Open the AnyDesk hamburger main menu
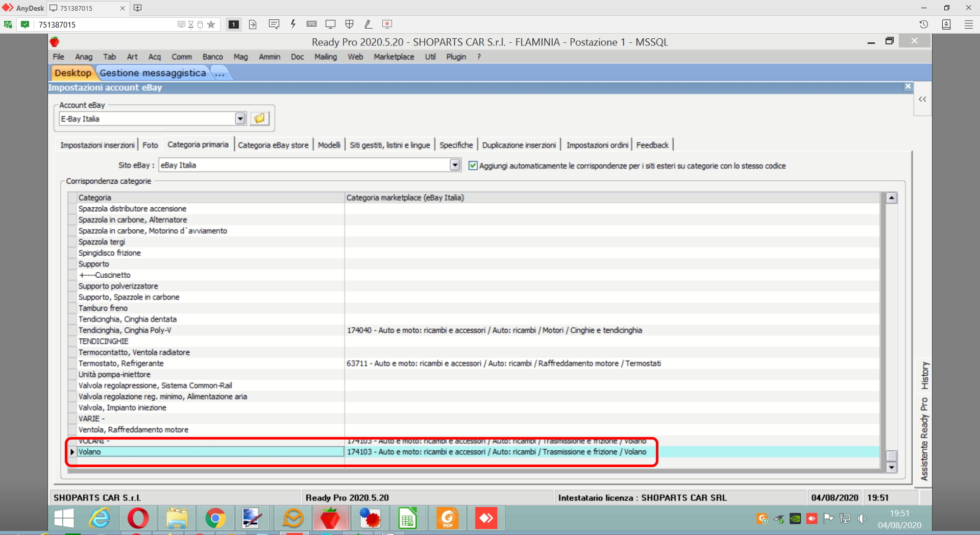The image size is (980, 535). [x=968, y=24]
